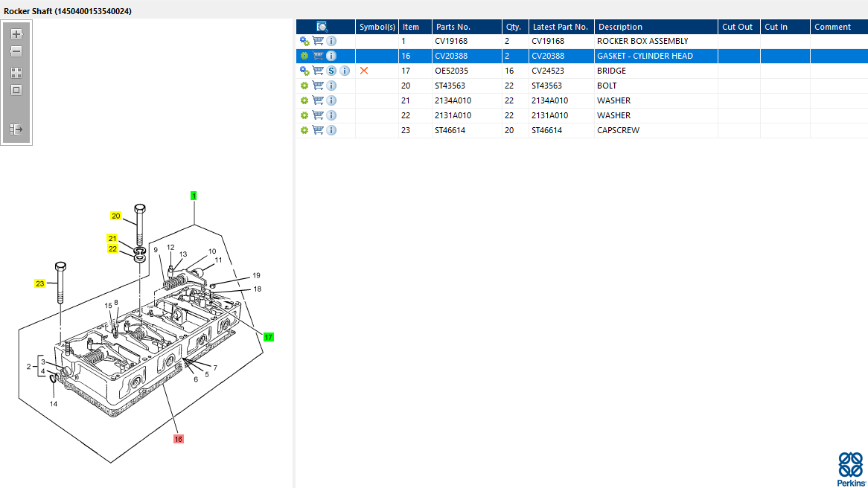Click latest part number CV24523
The image size is (868, 488).
(x=547, y=71)
